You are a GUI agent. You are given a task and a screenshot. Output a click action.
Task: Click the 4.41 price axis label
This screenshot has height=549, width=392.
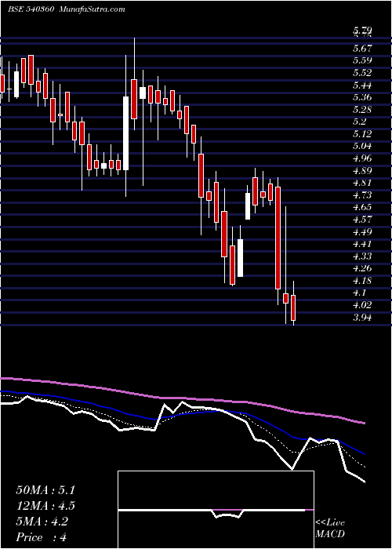362,244
